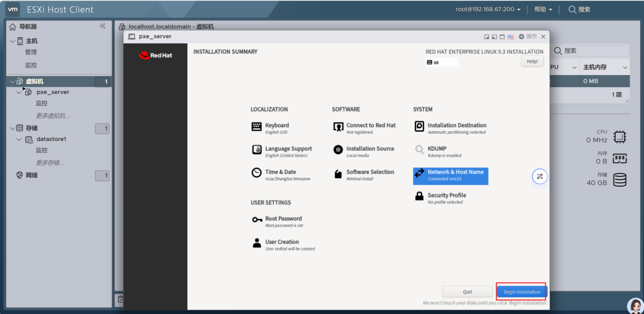Click the storage disk icon

pos(620,180)
